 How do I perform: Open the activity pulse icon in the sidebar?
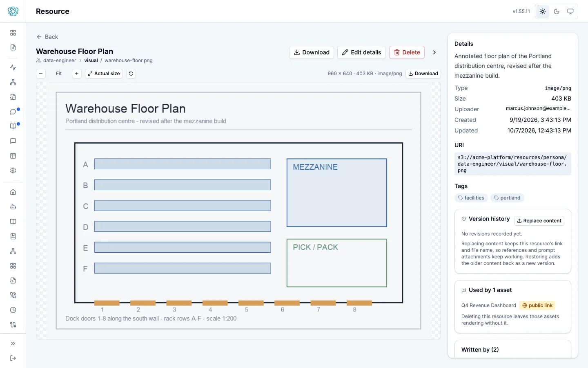pos(13,67)
